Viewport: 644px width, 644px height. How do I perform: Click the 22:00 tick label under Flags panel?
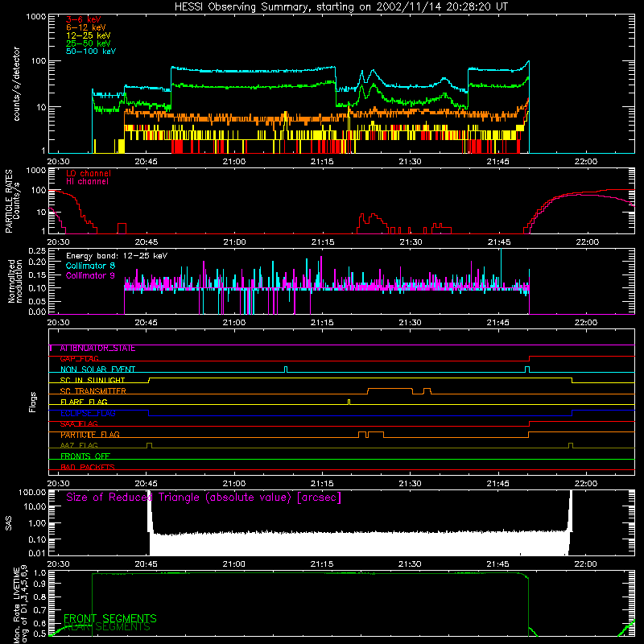click(x=586, y=484)
